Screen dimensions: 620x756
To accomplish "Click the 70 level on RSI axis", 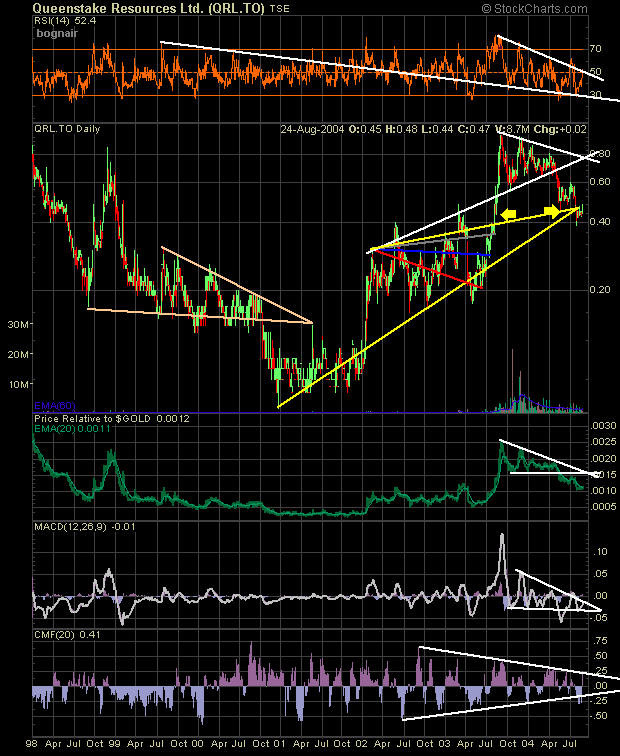I will tap(595, 49).
